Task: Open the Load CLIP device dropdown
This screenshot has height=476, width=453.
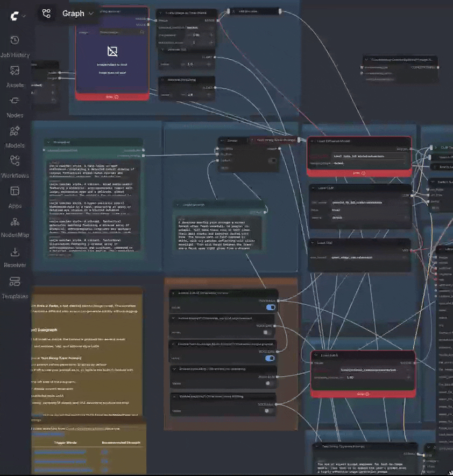Action: (369, 218)
